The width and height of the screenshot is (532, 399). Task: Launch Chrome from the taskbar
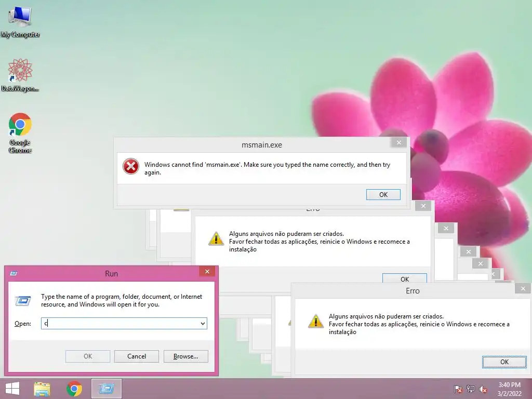pos(74,389)
